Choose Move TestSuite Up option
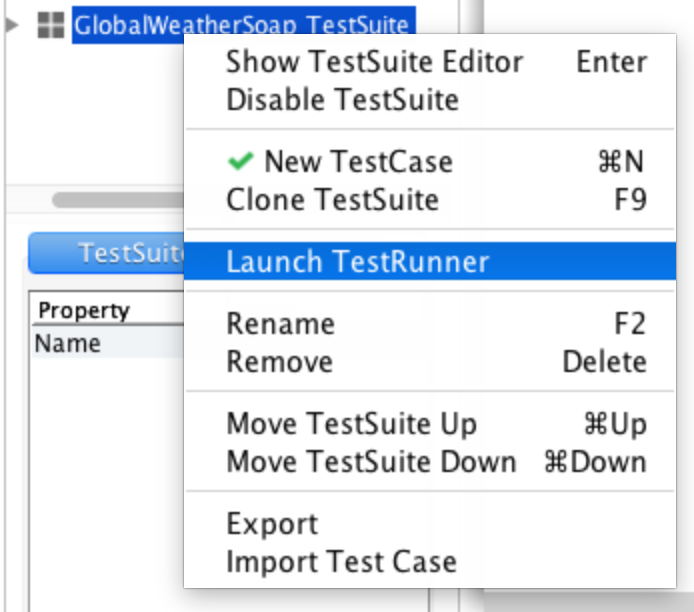 coord(430,423)
